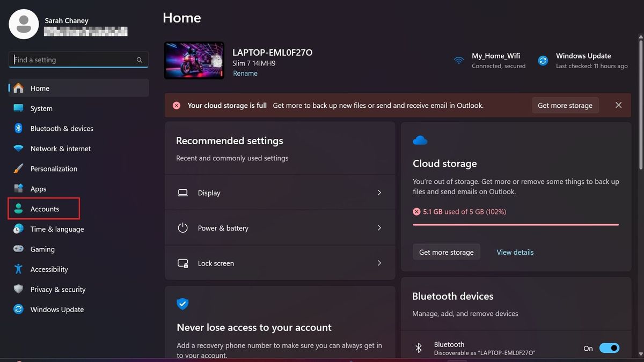The width and height of the screenshot is (644, 362).
Task: Click the Accounts person icon
Action: pos(19,209)
